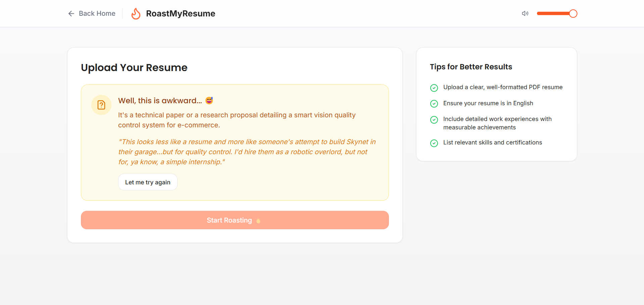Image resolution: width=644 pixels, height=305 pixels.
Task: Click the checkmark beside PDF resume tip
Action: 434,88
